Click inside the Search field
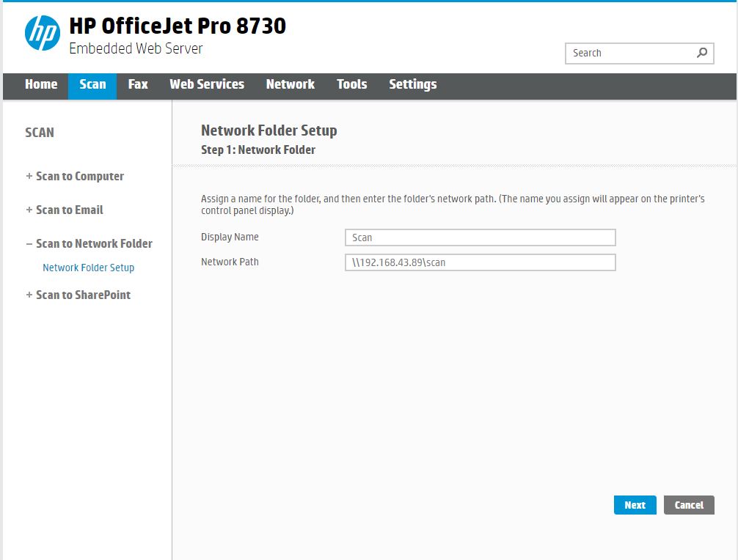 629,53
